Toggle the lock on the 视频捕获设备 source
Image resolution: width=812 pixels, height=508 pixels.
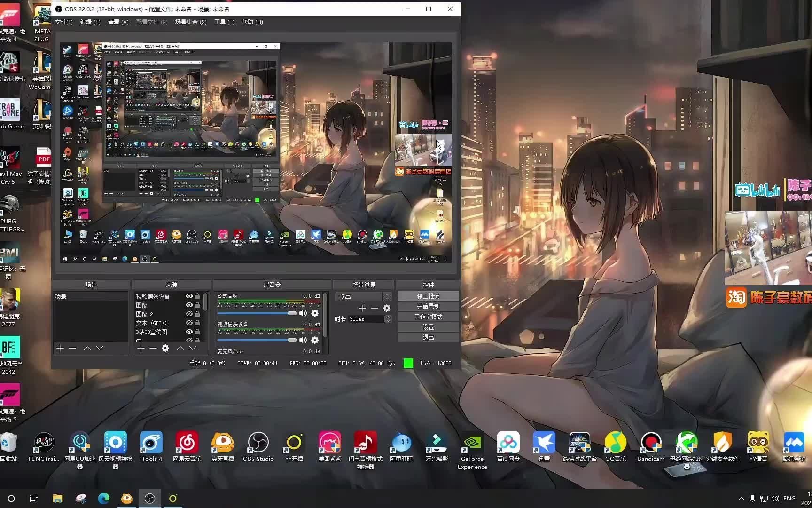point(197,296)
